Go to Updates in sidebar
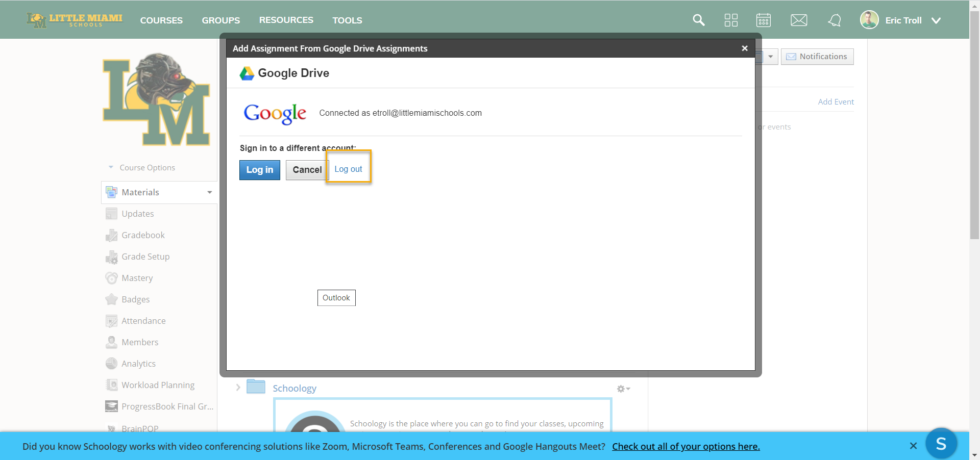The image size is (980, 460). (x=138, y=214)
